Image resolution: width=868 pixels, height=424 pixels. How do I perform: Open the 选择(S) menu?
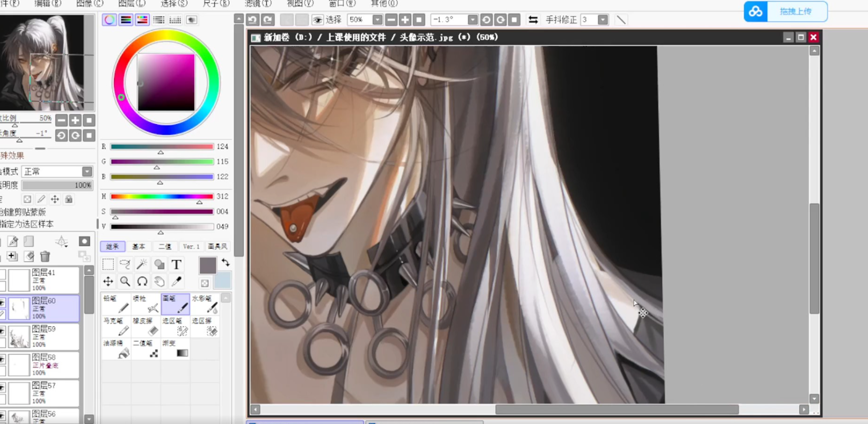pos(174,3)
